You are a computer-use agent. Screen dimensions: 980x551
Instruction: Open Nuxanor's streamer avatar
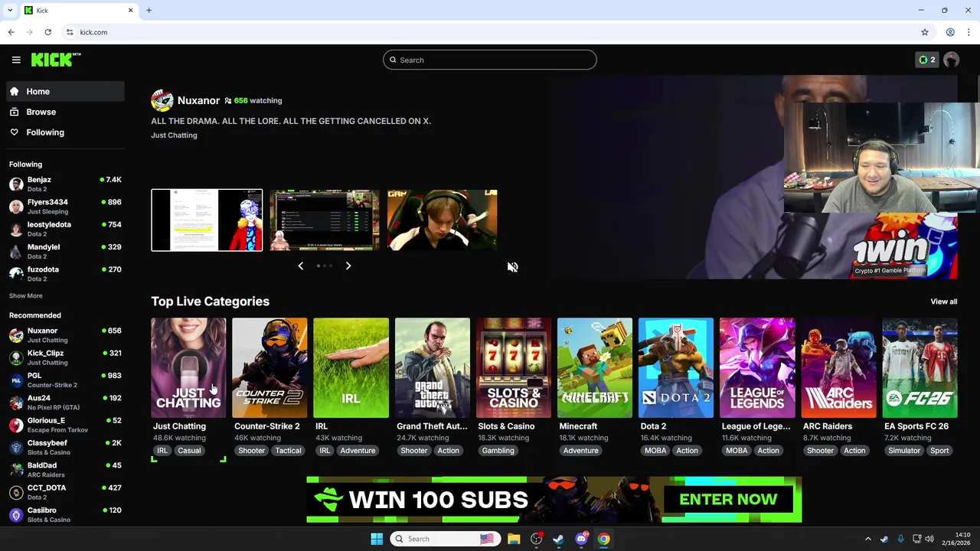coord(162,100)
